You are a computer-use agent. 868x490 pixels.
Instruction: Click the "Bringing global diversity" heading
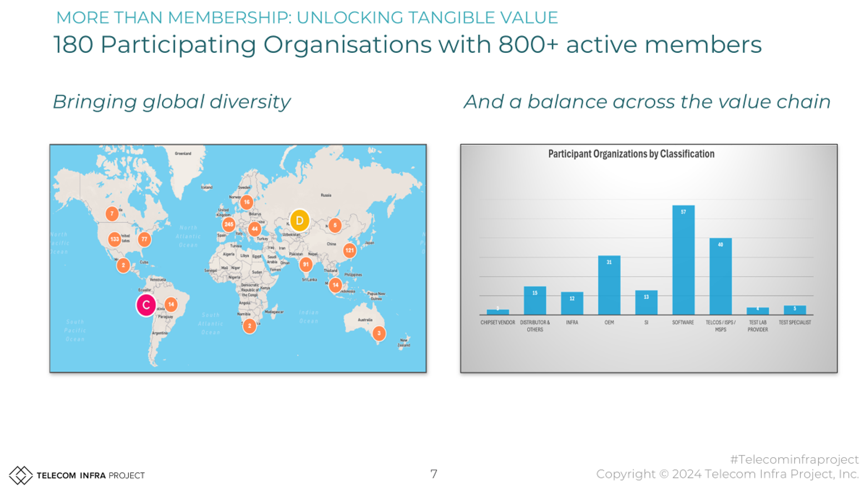pos(171,102)
